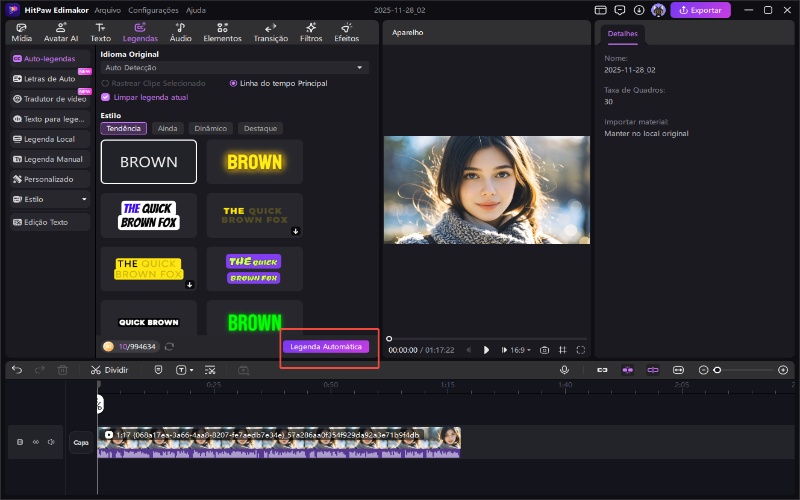Open the Auto Detecção language dropdown
The height and width of the screenshot is (500, 800).
[x=234, y=67]
